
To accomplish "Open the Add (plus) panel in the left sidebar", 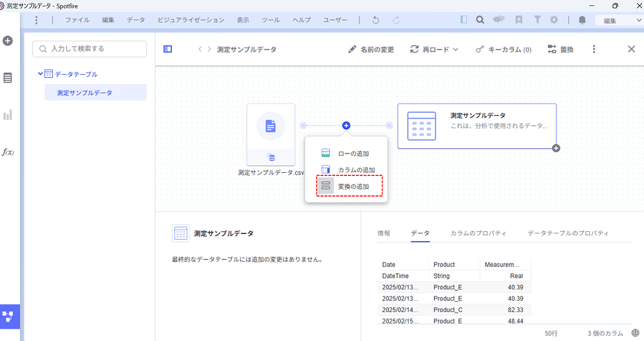I will (x=8, y=41).
